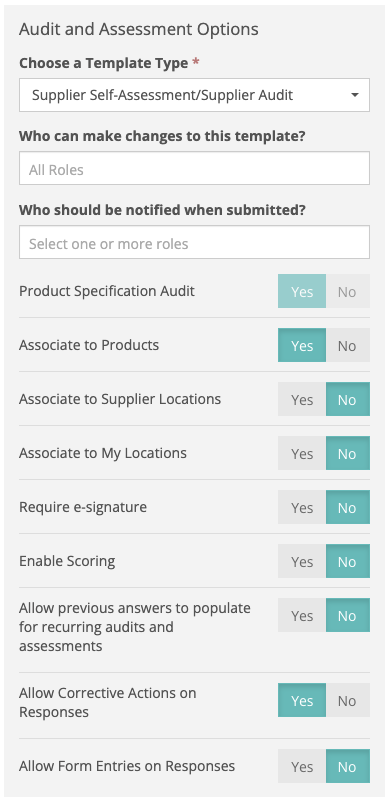Set Enable Scoring to Yes
Viewport: 392px width, 806px height.
coord(302,561)
